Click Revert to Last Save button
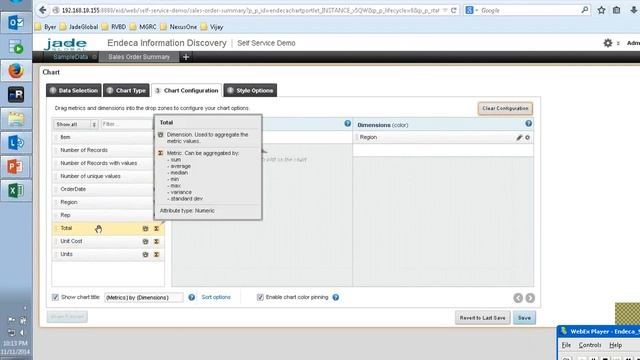This screenshot has width=640, height=360. (x=482, y=318)
